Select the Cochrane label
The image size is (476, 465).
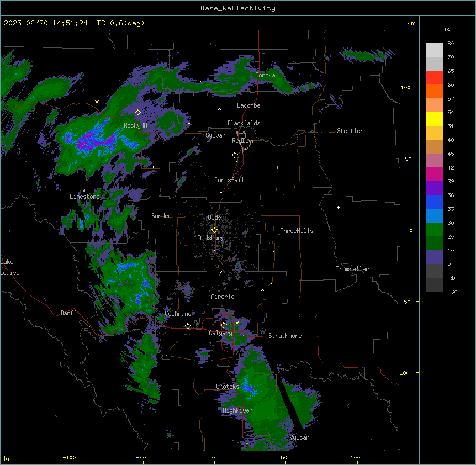[178, 314]
